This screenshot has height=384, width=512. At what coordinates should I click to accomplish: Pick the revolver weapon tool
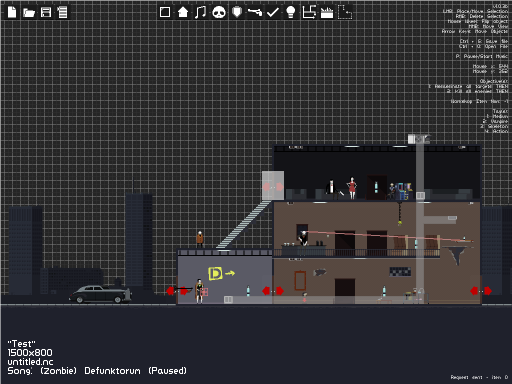click(254, 12)
